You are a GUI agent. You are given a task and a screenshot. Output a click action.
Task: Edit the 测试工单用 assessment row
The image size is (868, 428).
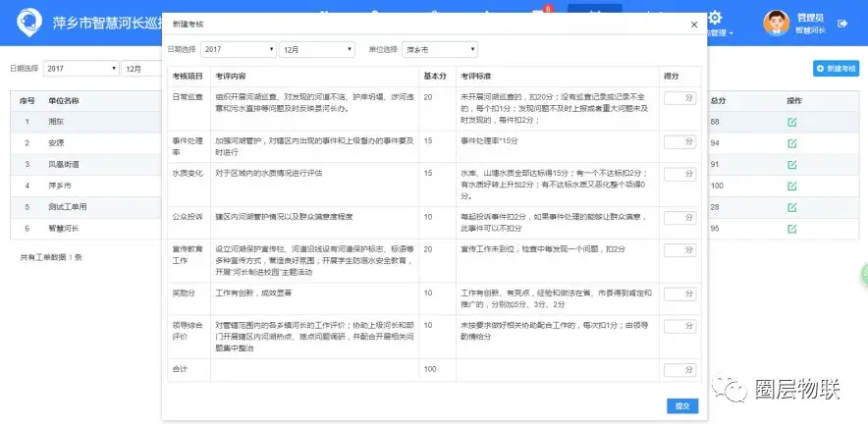791,207
